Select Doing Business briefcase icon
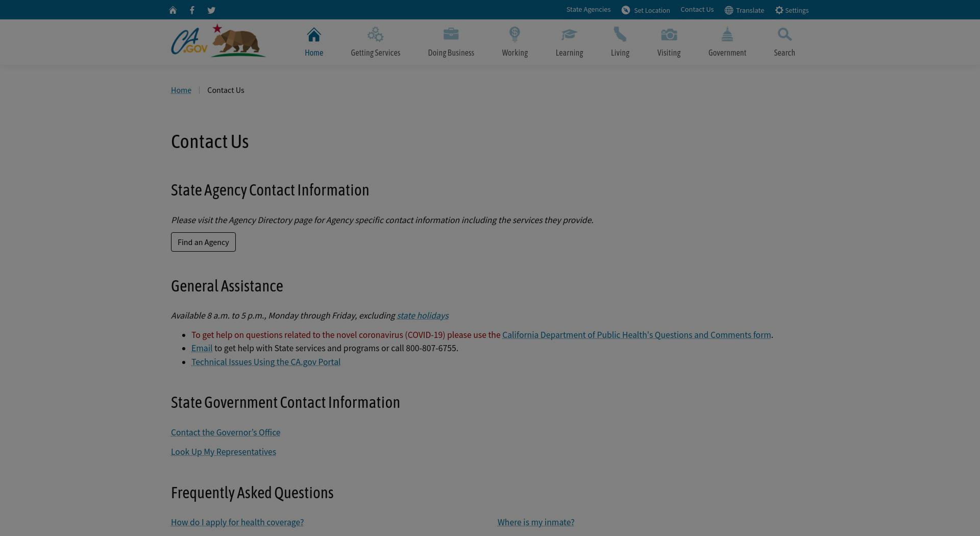The width and height of the screenshot is (980, 536). [451, 34]
